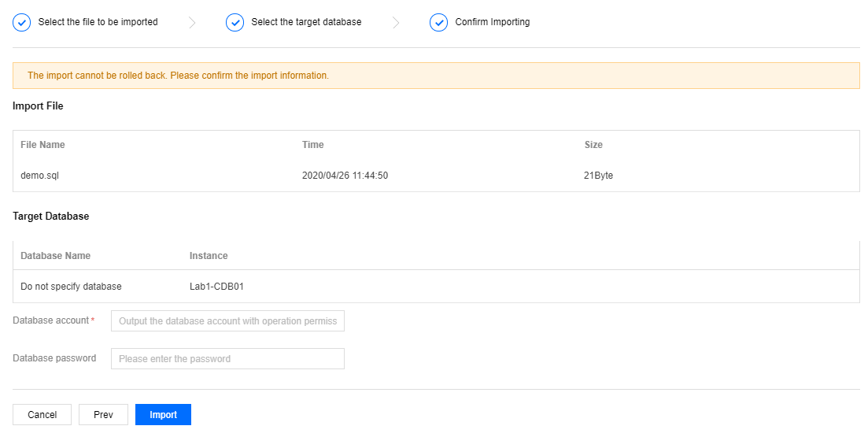Go back with the Prev button
Image resolution: width=868 pixels, height=437 pixels.
pyautogui.click(x=103, y=415)
